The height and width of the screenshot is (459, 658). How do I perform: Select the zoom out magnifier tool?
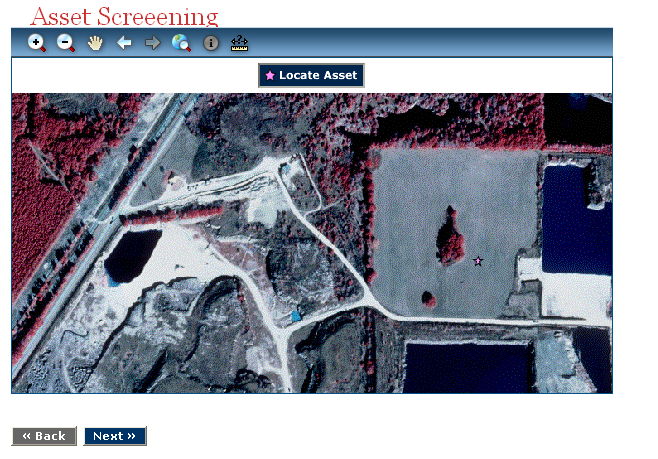(66, 43)
